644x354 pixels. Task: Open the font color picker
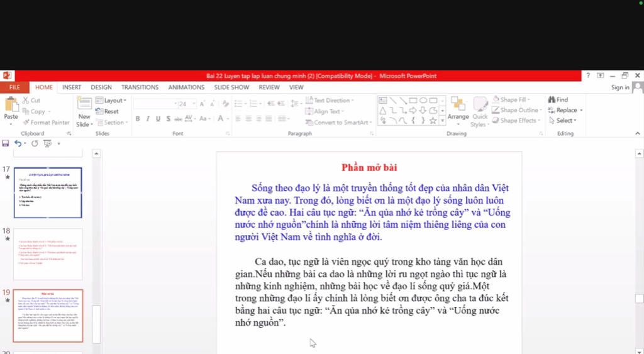pos(222,119)
